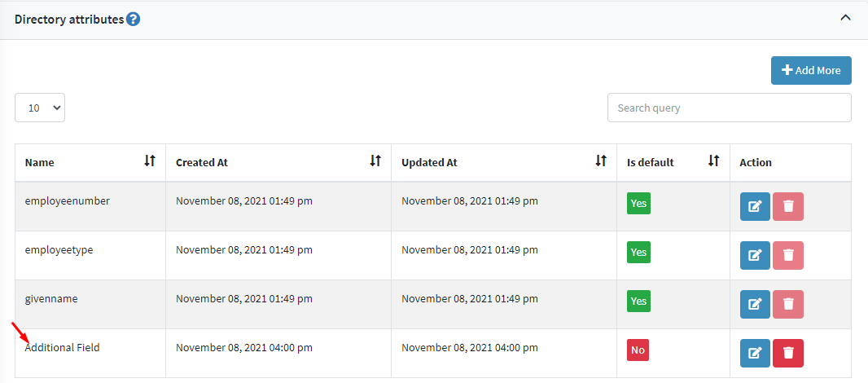Edit the Additional Field attribute
The image size is (868, 383).
click(755, 353)
